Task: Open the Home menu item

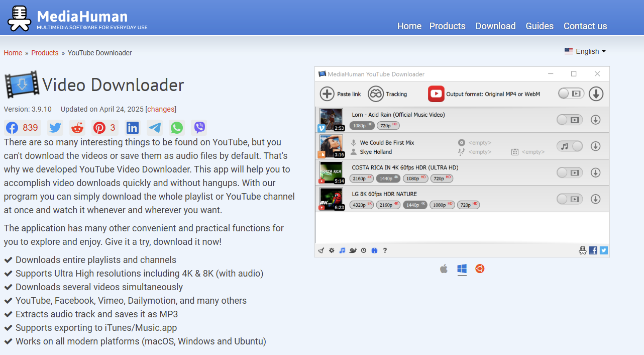Action: tap(409, 26)
